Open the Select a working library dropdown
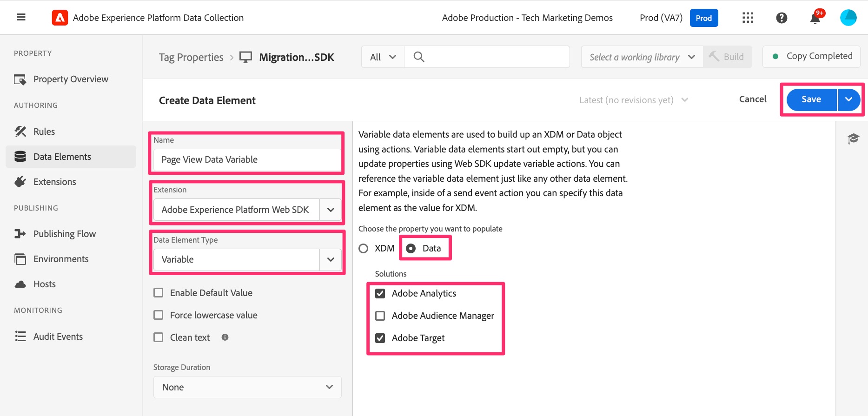 pyautogui.click(x=642, y=57)
